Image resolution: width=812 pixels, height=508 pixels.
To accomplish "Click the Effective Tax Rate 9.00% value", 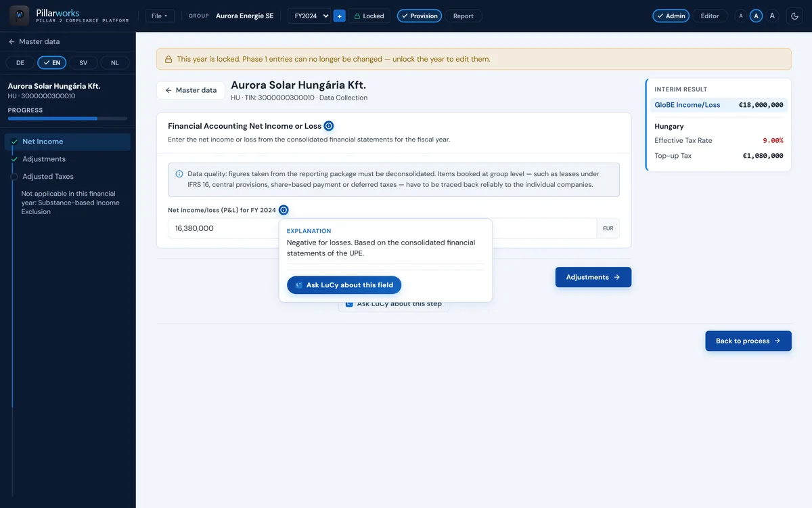I will pos(773,141).
